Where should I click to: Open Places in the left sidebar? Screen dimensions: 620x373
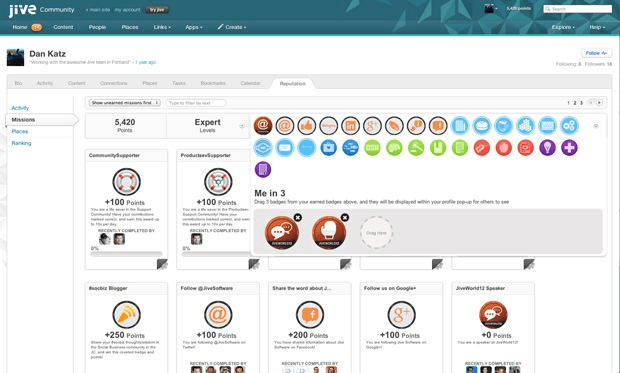pos(20,131)
